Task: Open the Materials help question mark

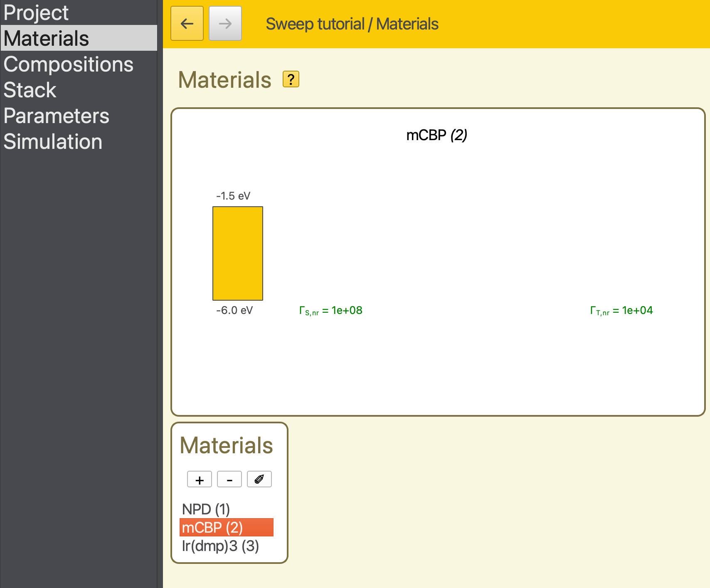Action: (x=291, y=79)
